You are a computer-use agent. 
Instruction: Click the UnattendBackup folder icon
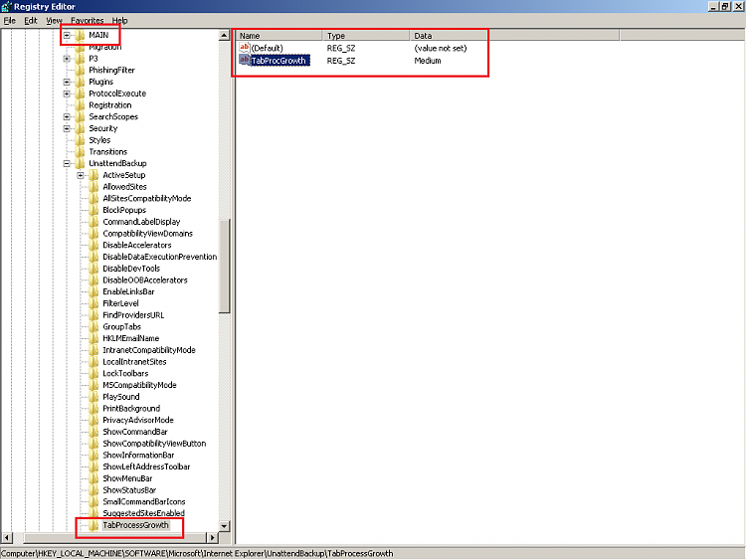80,164
